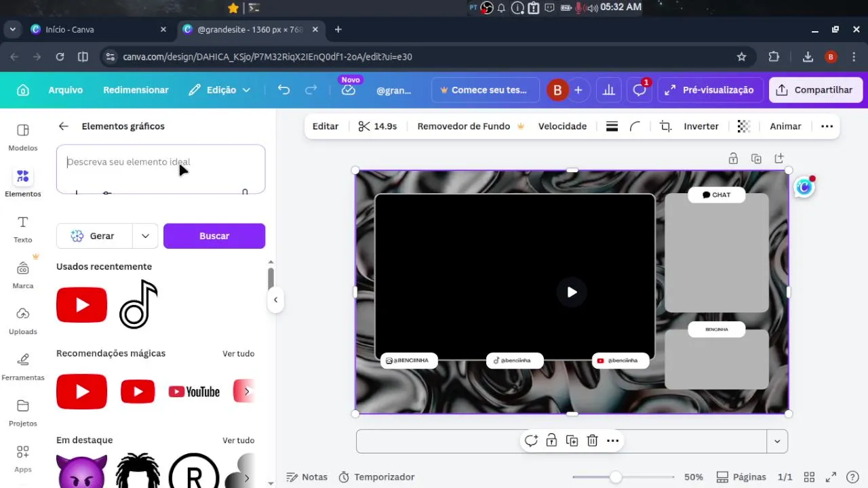
Task: Click the Compartilhar button
Action: (x=816, y=90)
